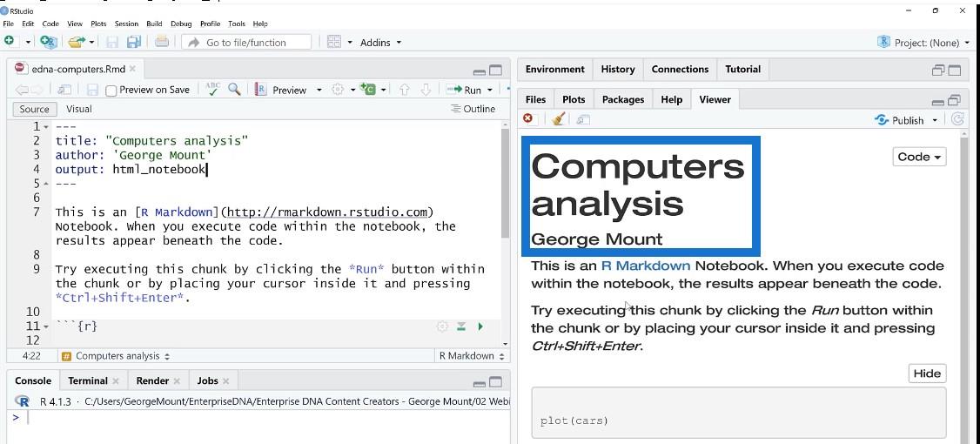The image size is (980, 444).
Task: Click the Print icon in main toolbar
Action: point(162,42)
